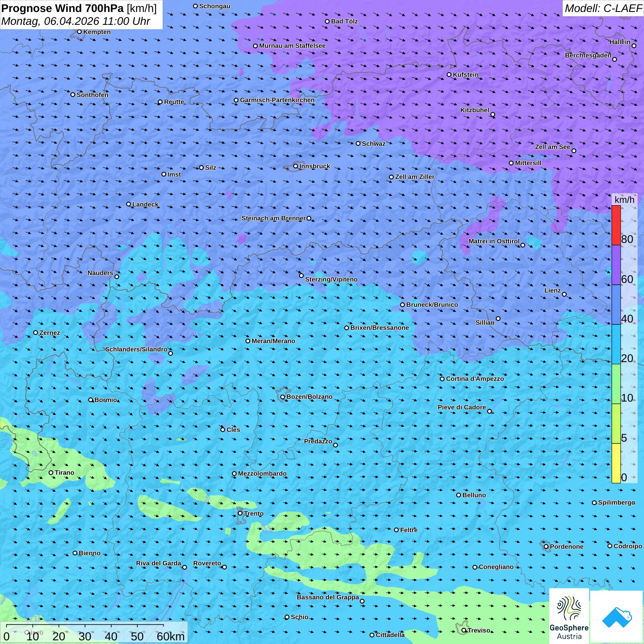Select the yellow legend segment between 0 and 5
This screenshot has width=644, height=644.
[x=616, y=463]
